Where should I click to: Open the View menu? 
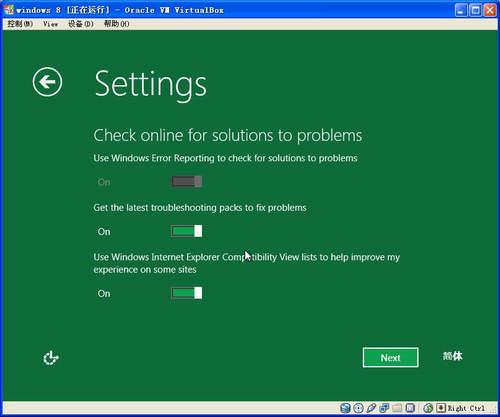[50, 24]
